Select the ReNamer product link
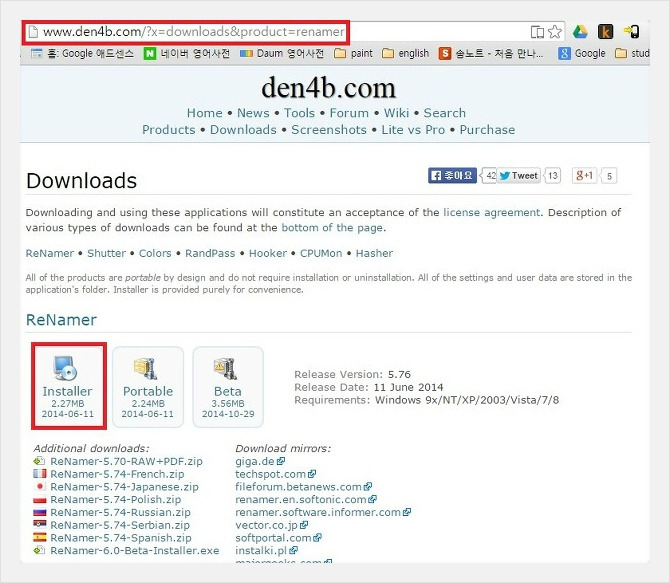Image resolution: width=670 pixels, height=583 pixels. (x=50, y=253)
